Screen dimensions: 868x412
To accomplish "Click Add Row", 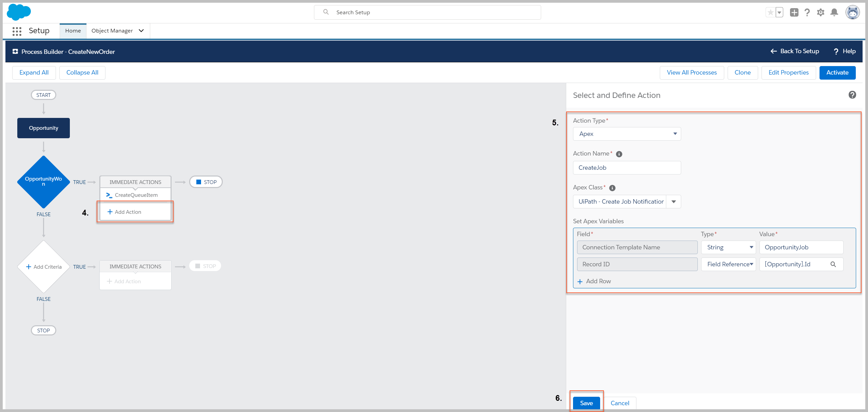I will [594, 281].
